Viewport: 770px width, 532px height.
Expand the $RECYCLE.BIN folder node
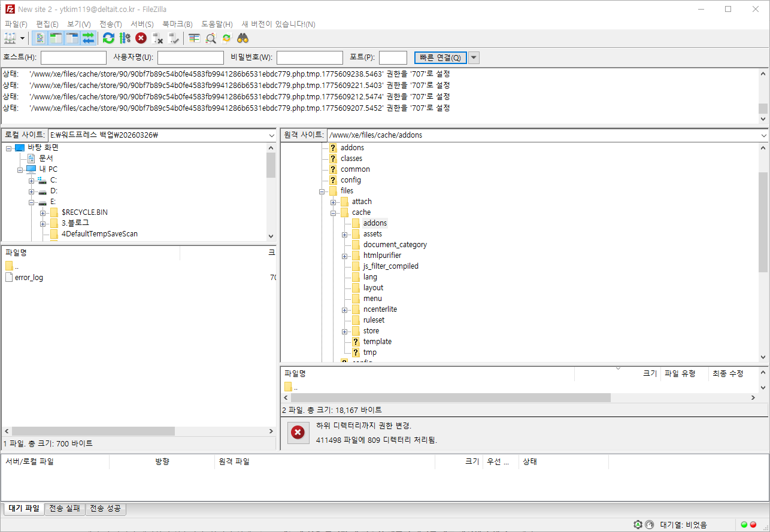tap(43, 212)
